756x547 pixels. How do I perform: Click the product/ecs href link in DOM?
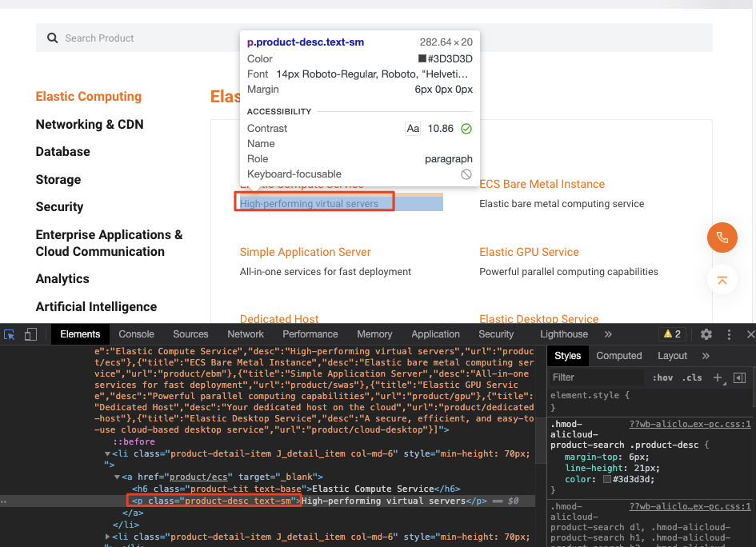[x=198, y=477]
